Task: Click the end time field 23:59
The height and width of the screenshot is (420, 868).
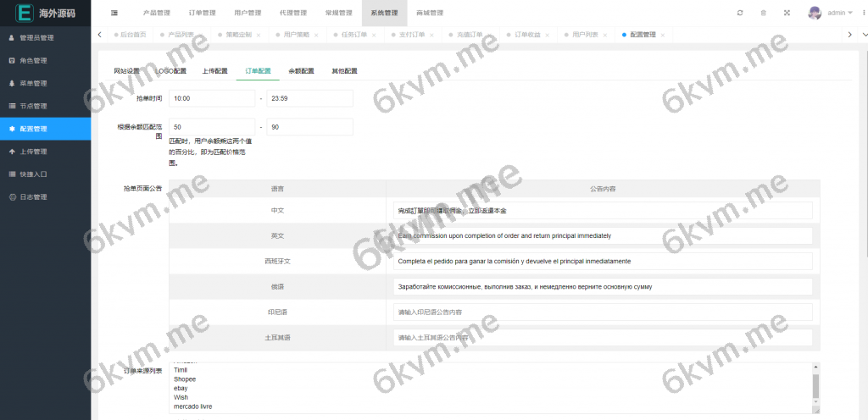Action: [309, 98]
